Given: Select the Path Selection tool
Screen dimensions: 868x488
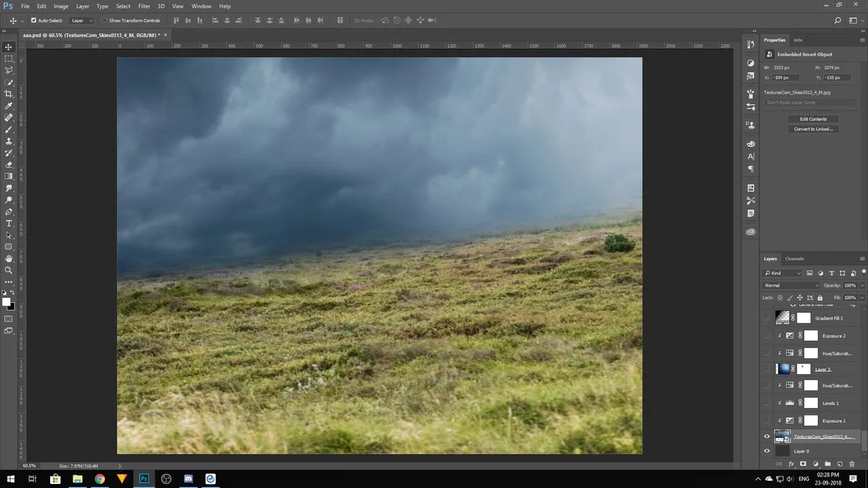Looking at the screenshot, I should [9, 235].
